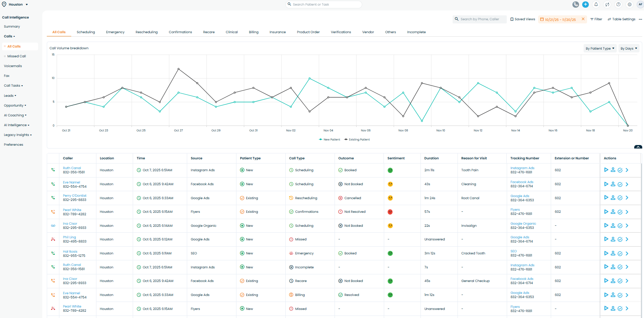Play the recording for Ruth Canal's first call
The width and height of the screenshot is (644, 318).
click(x=606, y=170)
